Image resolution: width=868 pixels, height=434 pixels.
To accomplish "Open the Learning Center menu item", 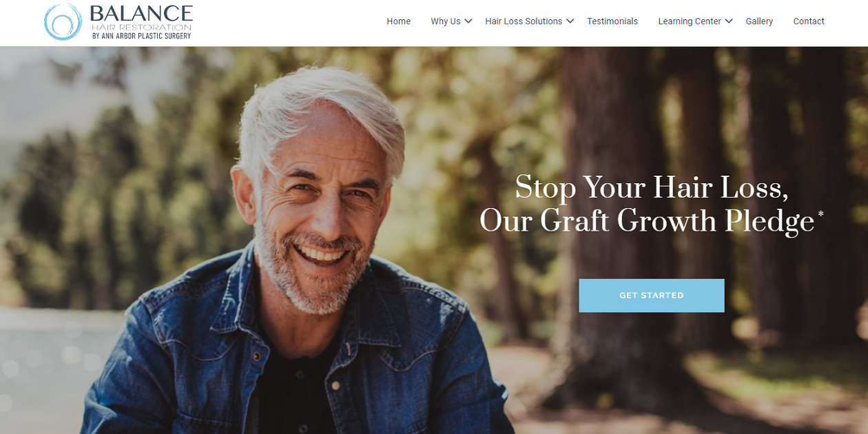I will [690, 21].
